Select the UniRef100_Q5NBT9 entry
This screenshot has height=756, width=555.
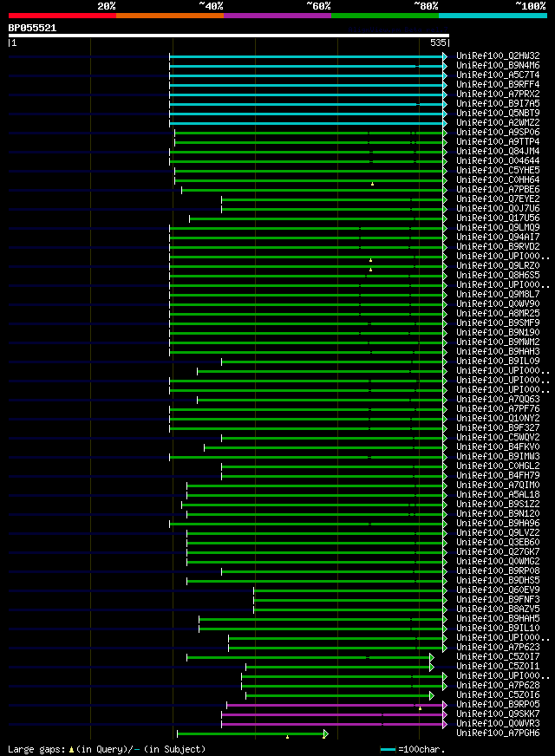498,114
